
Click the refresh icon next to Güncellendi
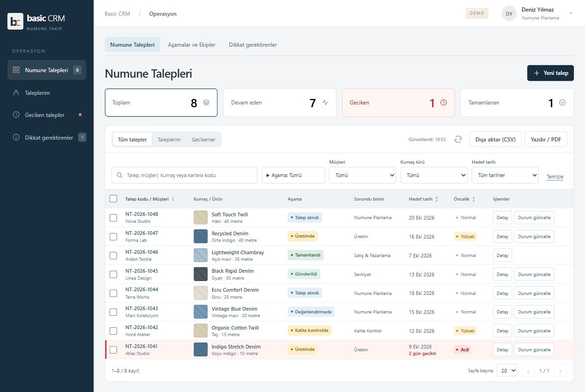pyautogui.click(x=458, y=139)
